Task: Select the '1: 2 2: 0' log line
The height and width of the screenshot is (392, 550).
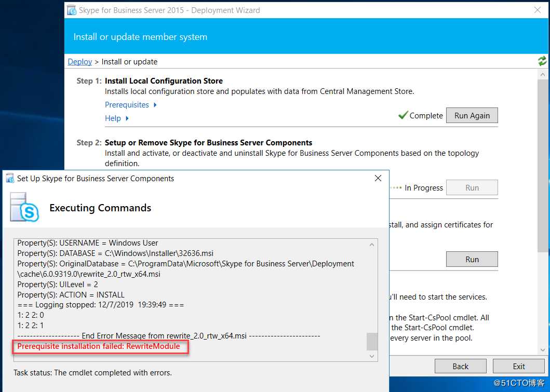Action: 31,315
